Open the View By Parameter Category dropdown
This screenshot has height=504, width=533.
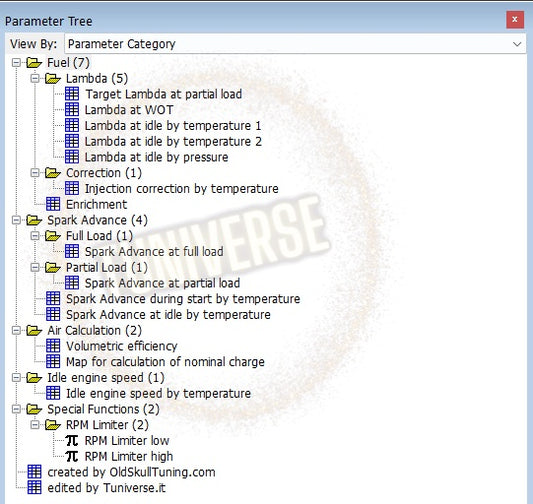(295, 44)
